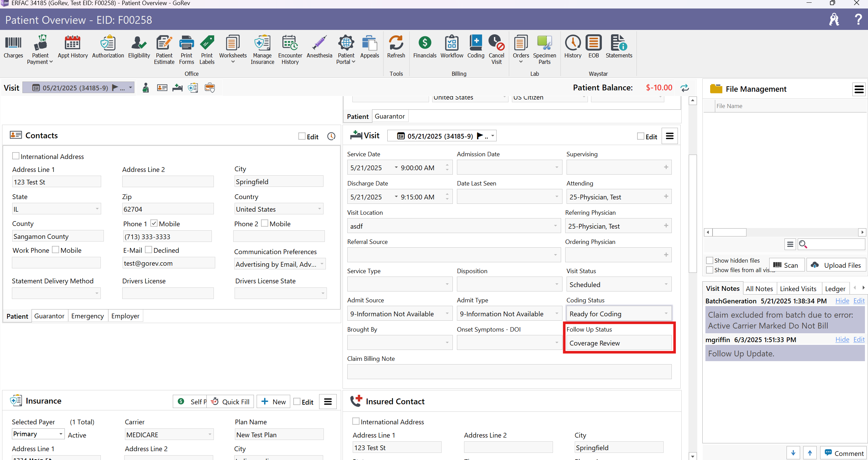Open Specimen Parts
868x460 pixels.
544,50
